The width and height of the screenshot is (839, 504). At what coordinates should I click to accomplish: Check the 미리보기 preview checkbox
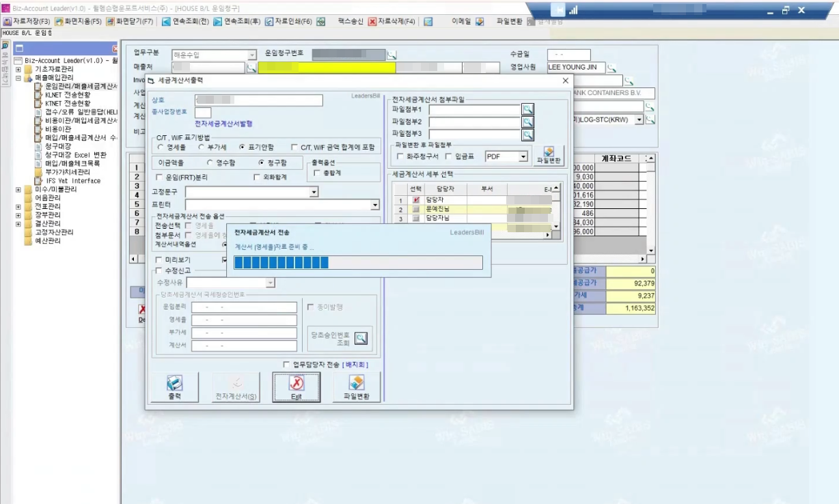click(x=159, y=260)
